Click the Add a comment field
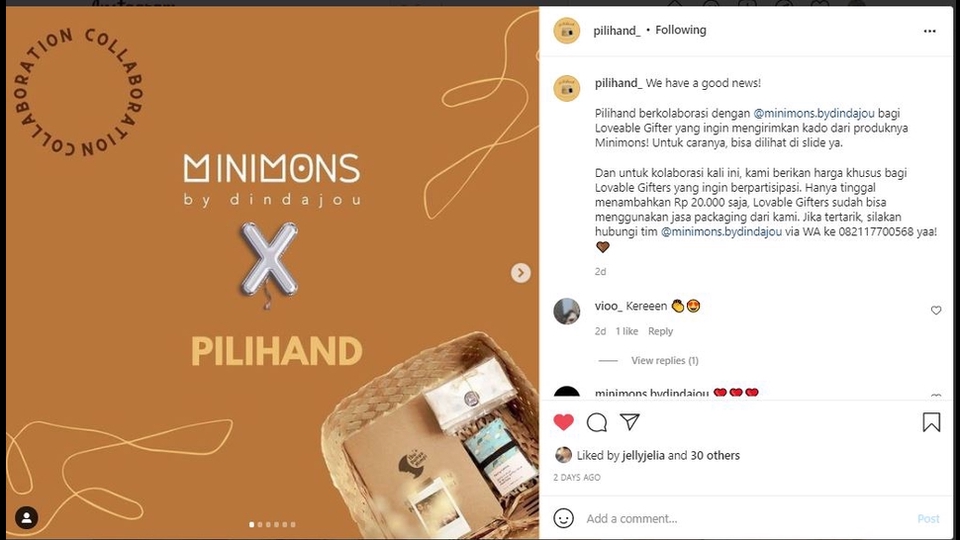The height and width of the screenshot is (540, 960). tap(747, 519)
